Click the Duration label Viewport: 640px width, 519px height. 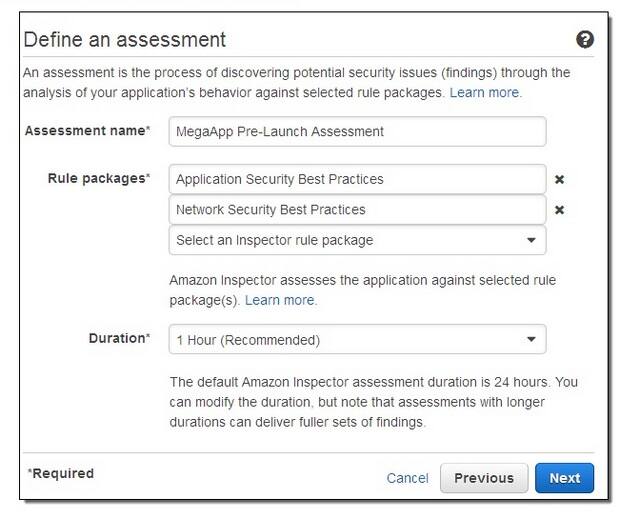click(x=119, y=338)
